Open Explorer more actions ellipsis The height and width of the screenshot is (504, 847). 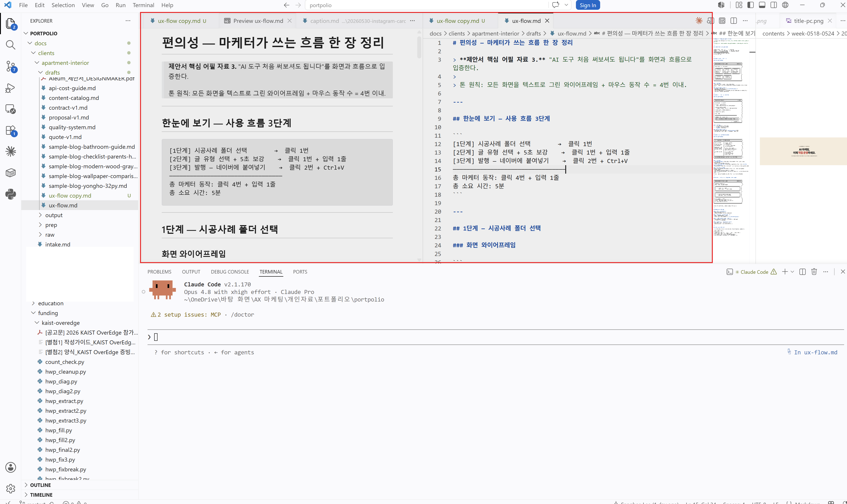point(128,21)
